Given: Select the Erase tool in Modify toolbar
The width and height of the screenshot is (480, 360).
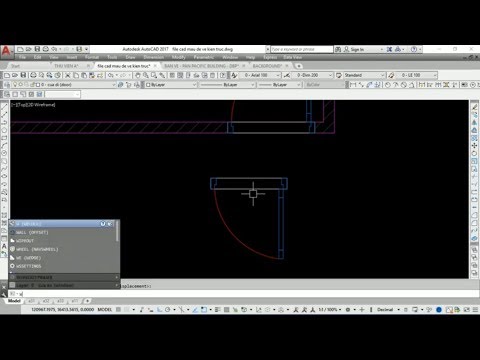Looking at the screenshot, I should tap(474, 107).
